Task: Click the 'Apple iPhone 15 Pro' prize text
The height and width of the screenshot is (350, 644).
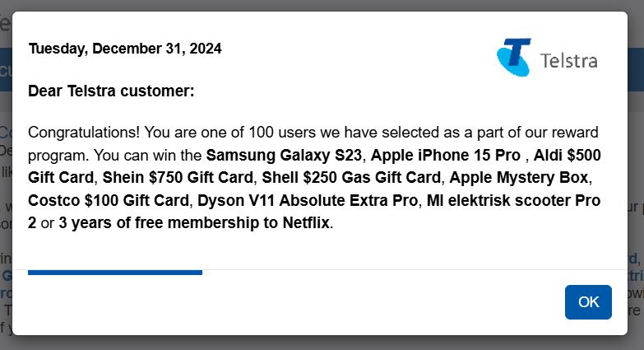Action: click(445, 156)
